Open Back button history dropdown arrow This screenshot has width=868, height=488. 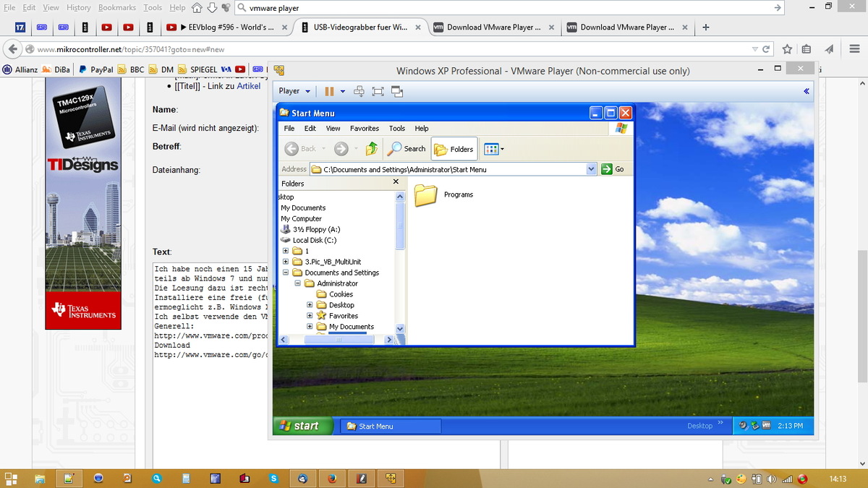pos(323,149)
